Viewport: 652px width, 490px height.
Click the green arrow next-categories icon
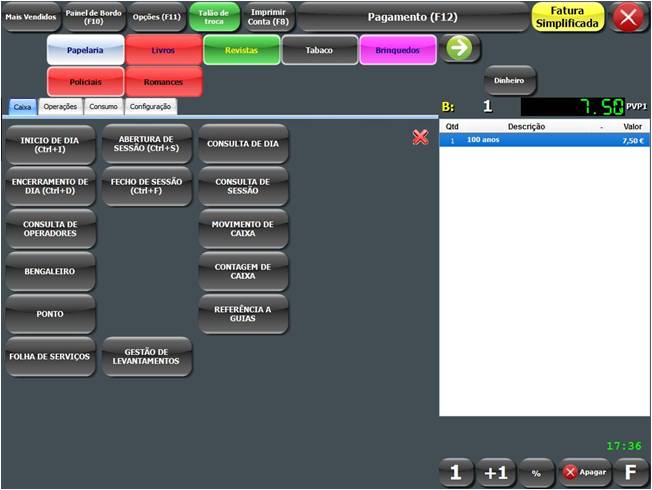[x=461, y=48]
